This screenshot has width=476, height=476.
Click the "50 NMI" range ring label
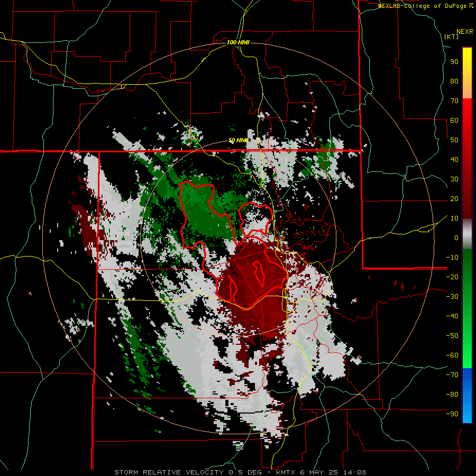click(239, 140)
